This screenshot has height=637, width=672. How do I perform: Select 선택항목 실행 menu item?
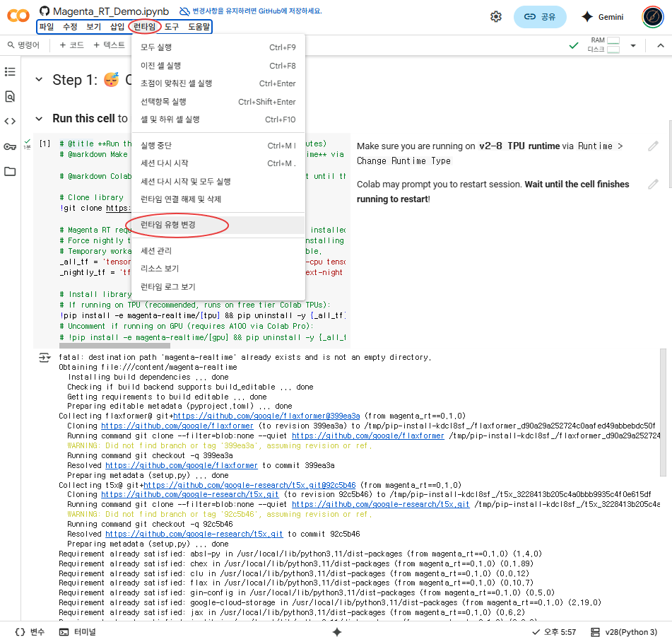tap(218, 102)
